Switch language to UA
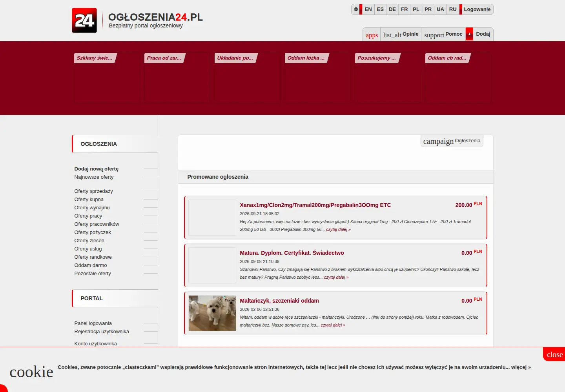Screen dimensions: 565x392 point(440,9)
